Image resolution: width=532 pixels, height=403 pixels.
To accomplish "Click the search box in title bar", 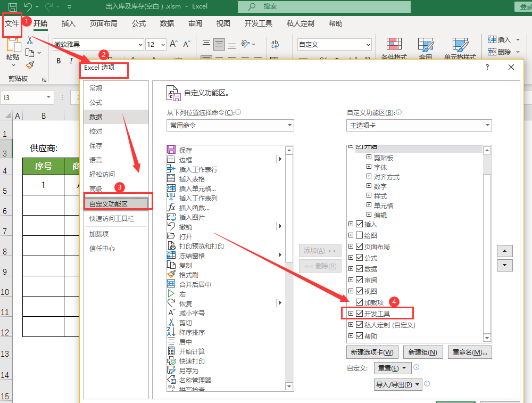I will tap(324, 6).
